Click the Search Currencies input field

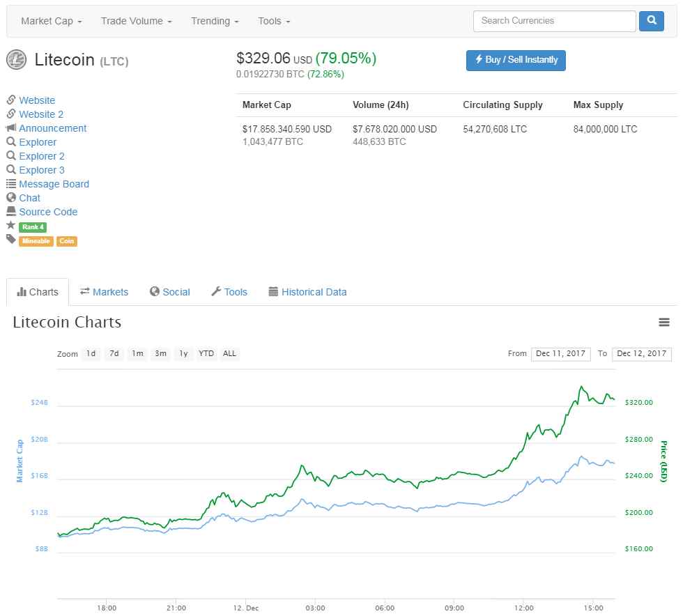click(x=554, y=21)
